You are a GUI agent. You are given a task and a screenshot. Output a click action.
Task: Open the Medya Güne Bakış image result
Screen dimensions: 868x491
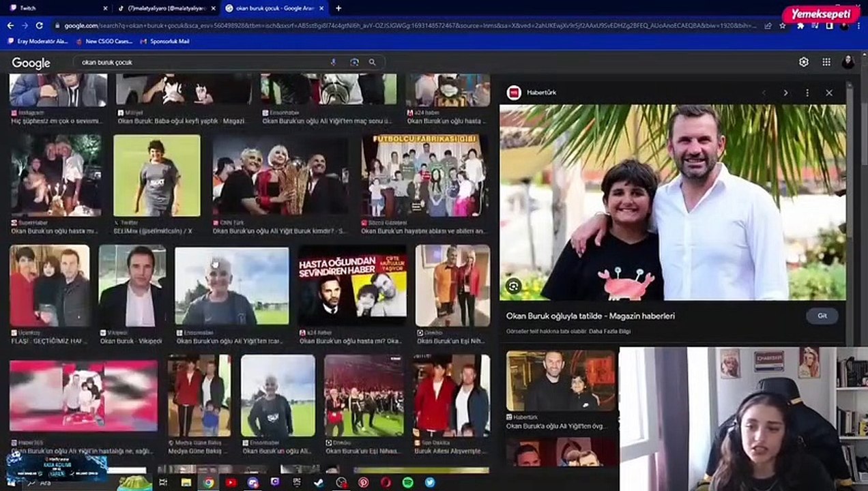pyautogui.click(x=199, y=396)
